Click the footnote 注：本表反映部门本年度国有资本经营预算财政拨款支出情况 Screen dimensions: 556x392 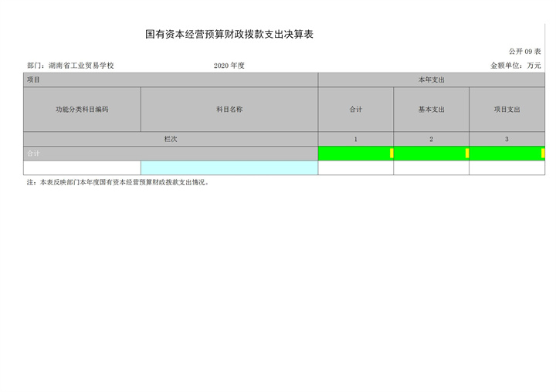coord(118,183)
